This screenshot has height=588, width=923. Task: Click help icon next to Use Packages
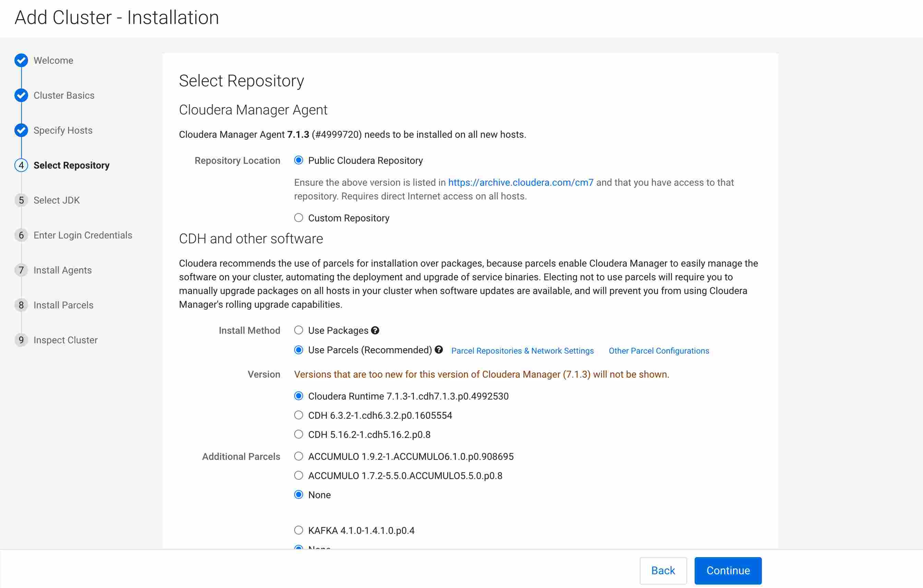tap(375, 330)
